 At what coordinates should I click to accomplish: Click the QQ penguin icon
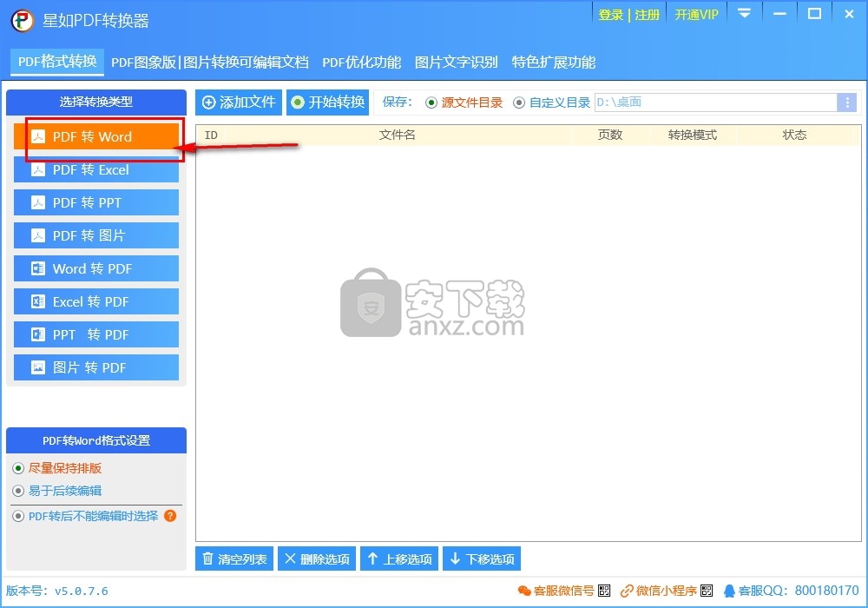tap(729, 591)
